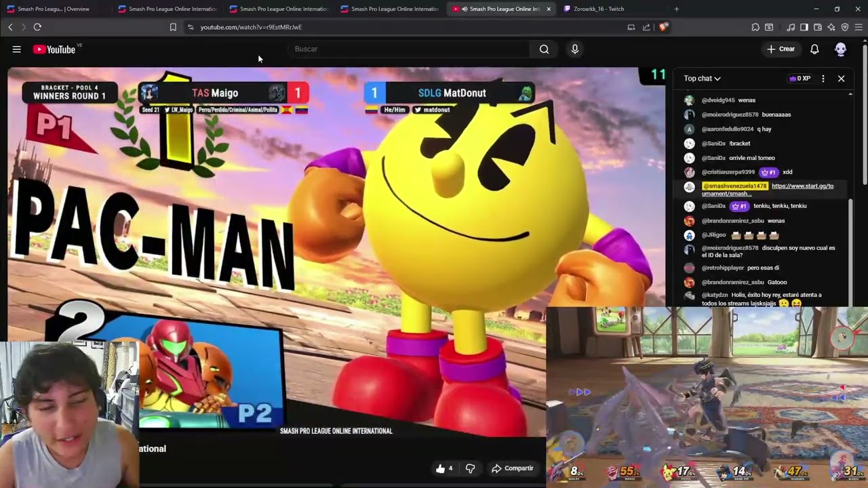Viewport: 868px width, 488px height.
Task: Click the Compartir share button
Action: point(513,468)
